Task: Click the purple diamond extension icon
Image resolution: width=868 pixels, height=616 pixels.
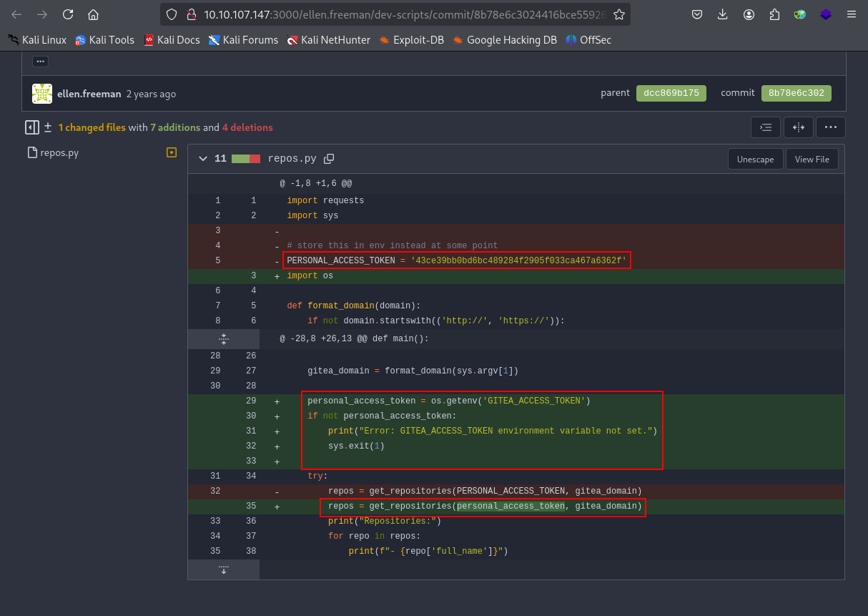Action: pyautogui.click(x=826, y=14)
